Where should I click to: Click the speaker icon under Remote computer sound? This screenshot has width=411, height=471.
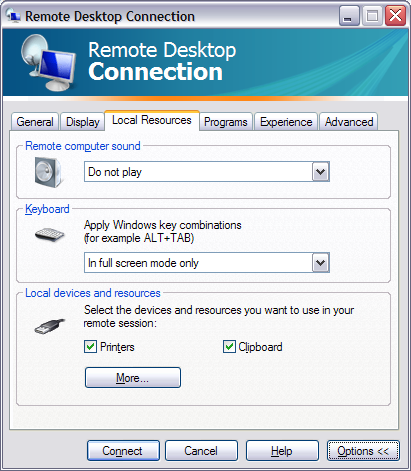[49, 172]
